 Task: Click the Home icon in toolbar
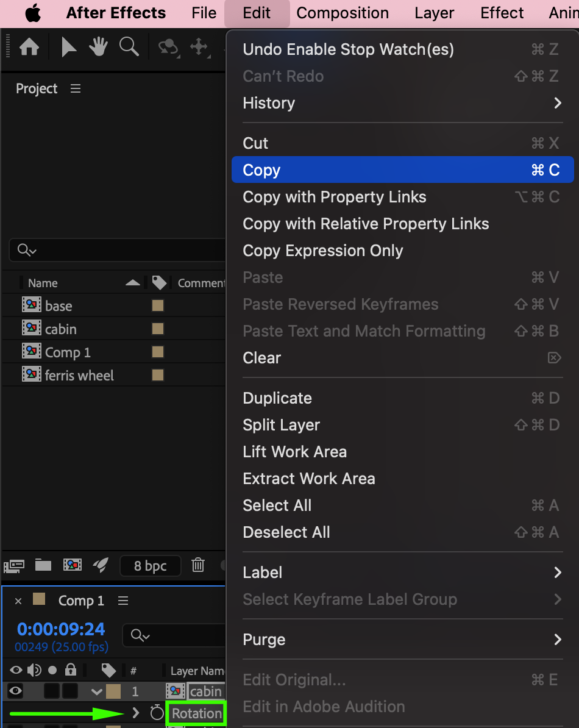(29, 47)
